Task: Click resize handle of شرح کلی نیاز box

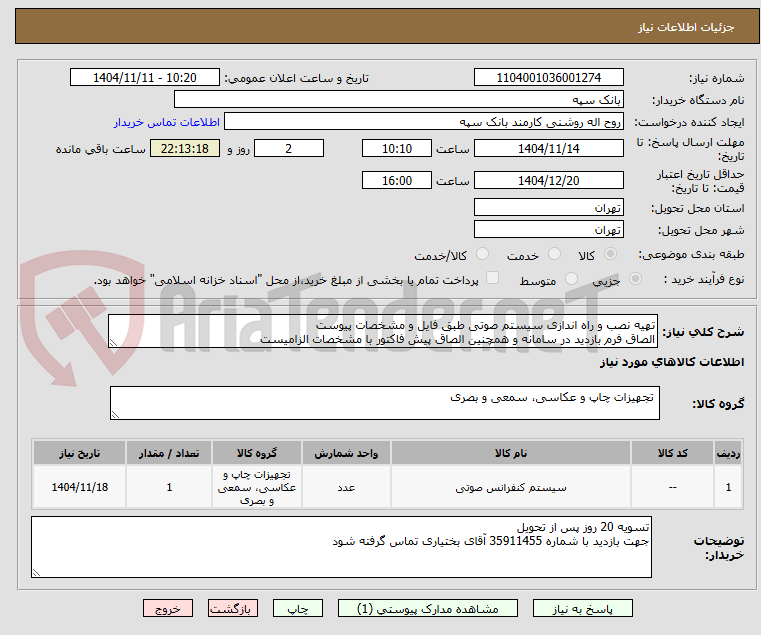Action: coord(113,343)
